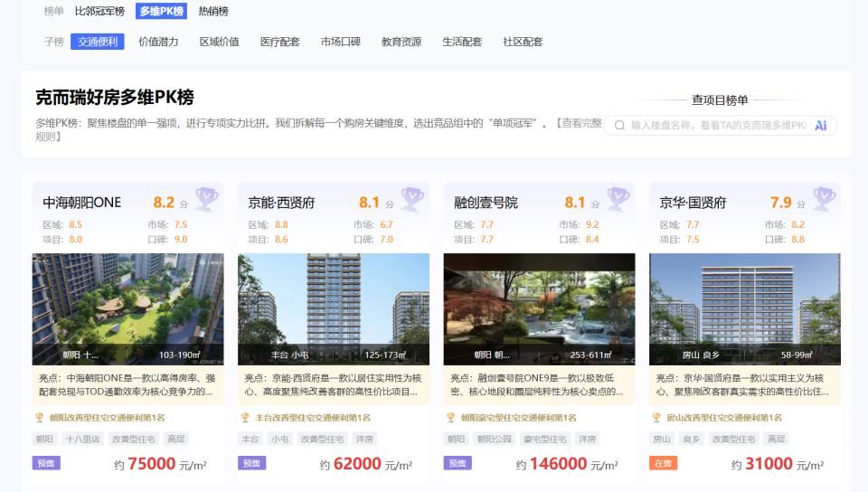Screen dimensions: 868x492
Task: Open 医疗配套 sub-ranking
Action: click(x=280, y=42)
